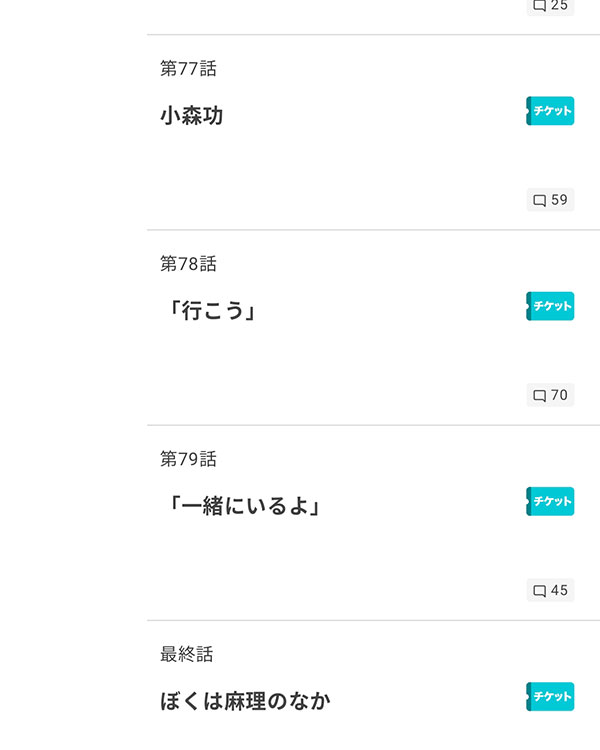Image resolution: width=600 pixels, height=750 pixels.
Task: Click the speech bubble icon beside 45
Action: (x=540, y=591)
